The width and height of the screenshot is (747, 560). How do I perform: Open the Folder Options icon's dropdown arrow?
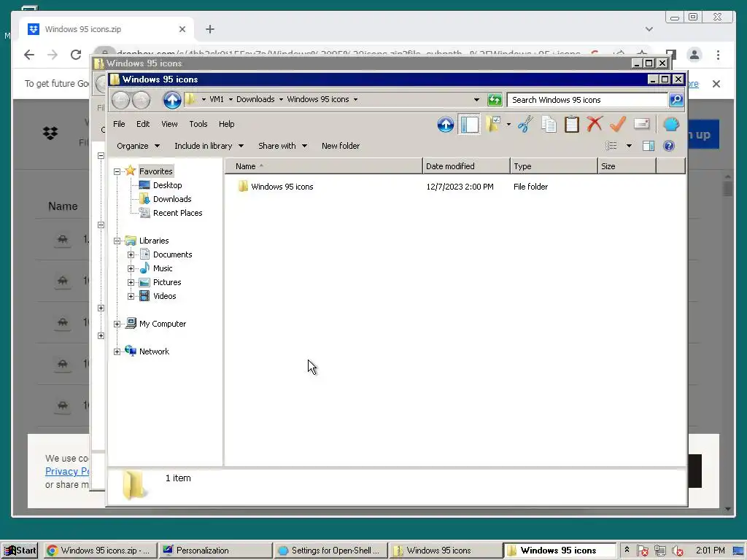coord(508,125)
